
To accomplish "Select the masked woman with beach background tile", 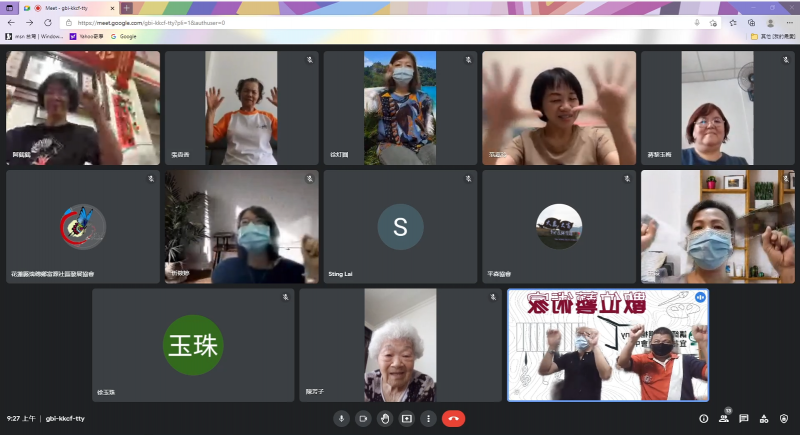I will click(401, 108).
